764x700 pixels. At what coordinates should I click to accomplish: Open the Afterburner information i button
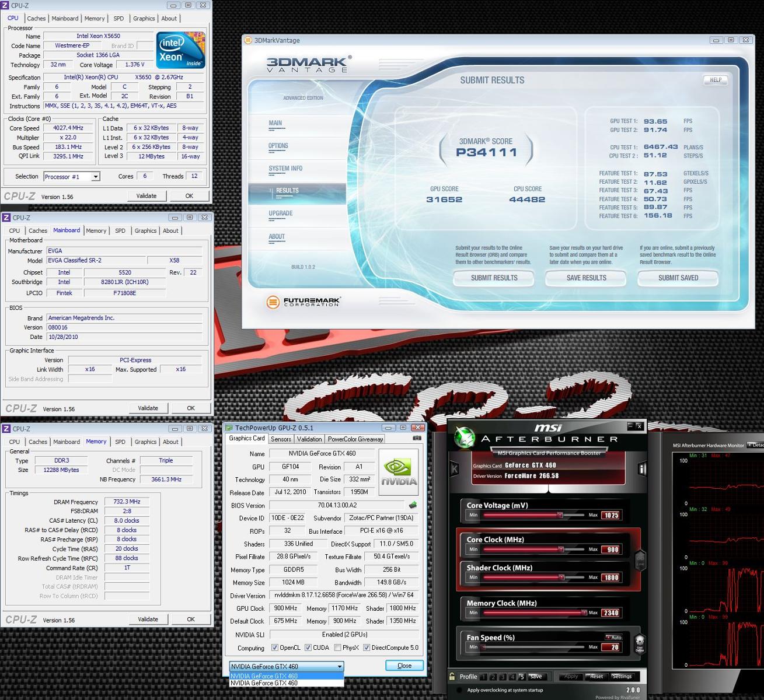tap(642, 468)
